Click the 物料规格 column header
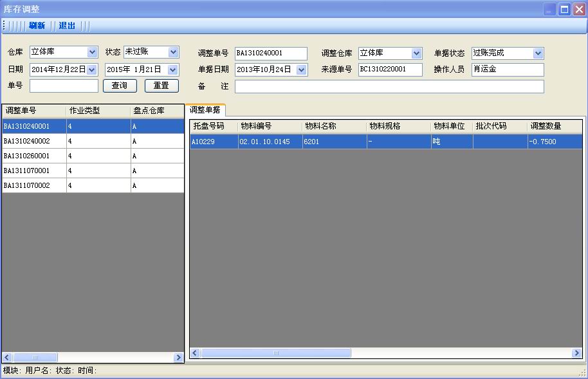Image resolution: width=588 pixels, height=379 pixels. 399,126
